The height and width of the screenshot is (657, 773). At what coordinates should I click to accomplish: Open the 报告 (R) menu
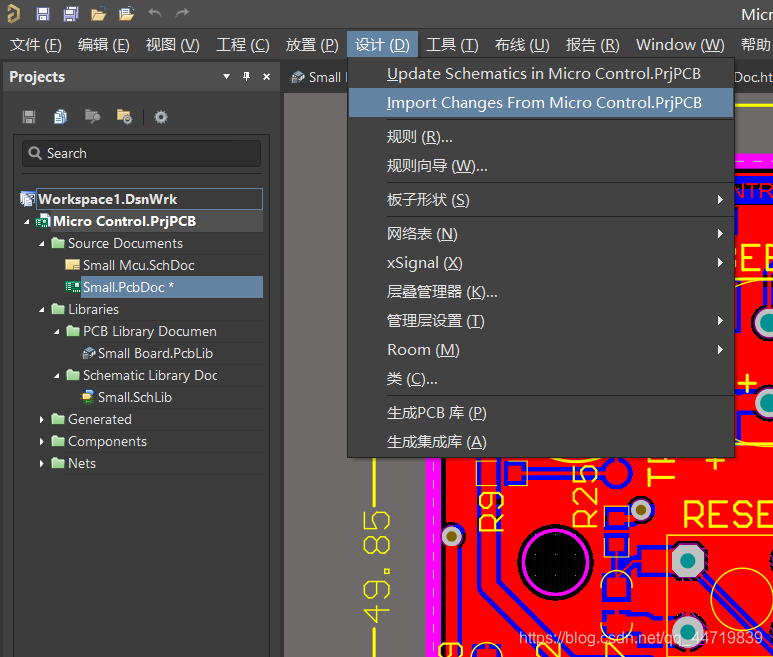point(593,45)
